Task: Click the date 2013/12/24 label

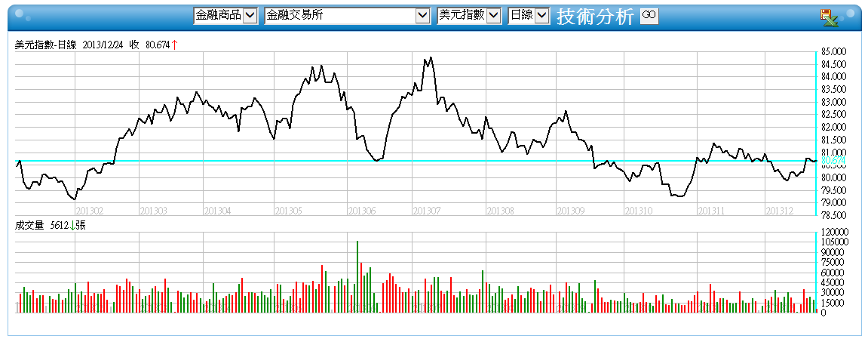Action: (x=103, y=45)
